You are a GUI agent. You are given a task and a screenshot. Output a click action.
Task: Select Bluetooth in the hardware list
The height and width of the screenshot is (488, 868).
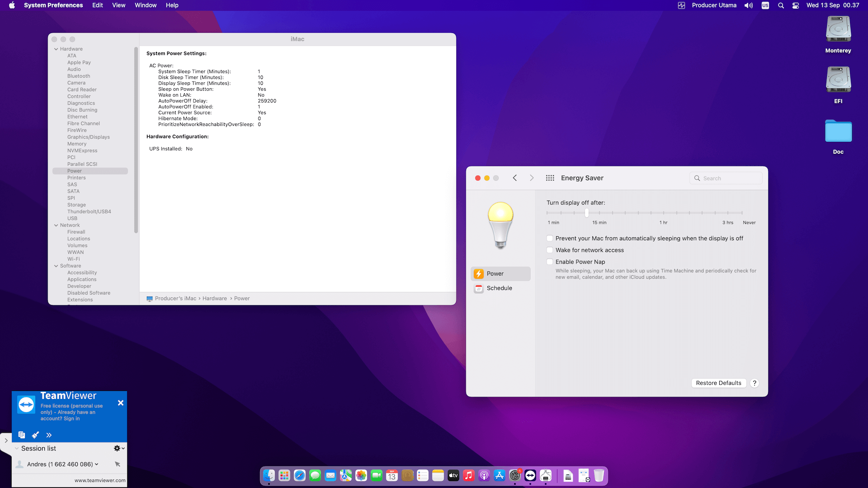79,76
